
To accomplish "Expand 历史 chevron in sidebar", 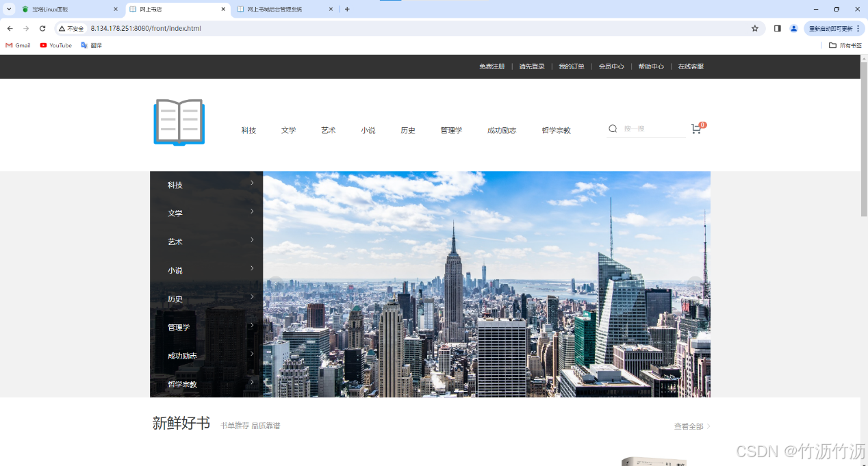I will [252, 297].
